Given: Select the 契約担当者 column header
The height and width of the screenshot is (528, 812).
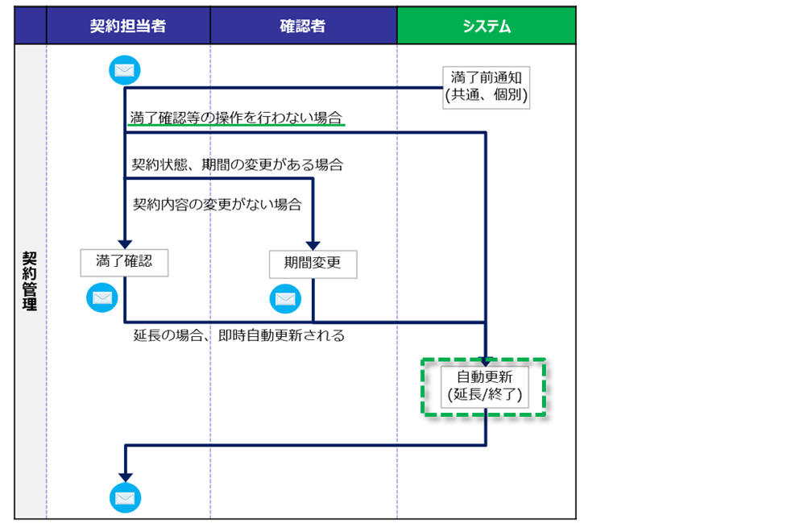Looking at the screenshot, I should pos(128,26).
